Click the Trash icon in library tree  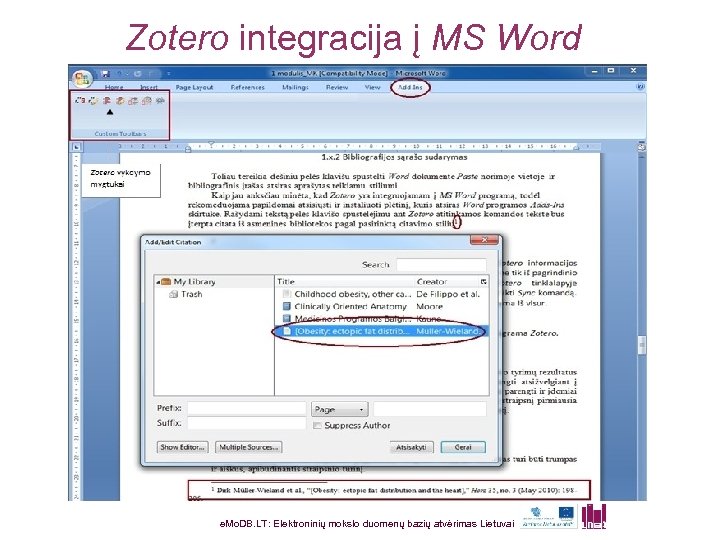(x=174, y=294)
